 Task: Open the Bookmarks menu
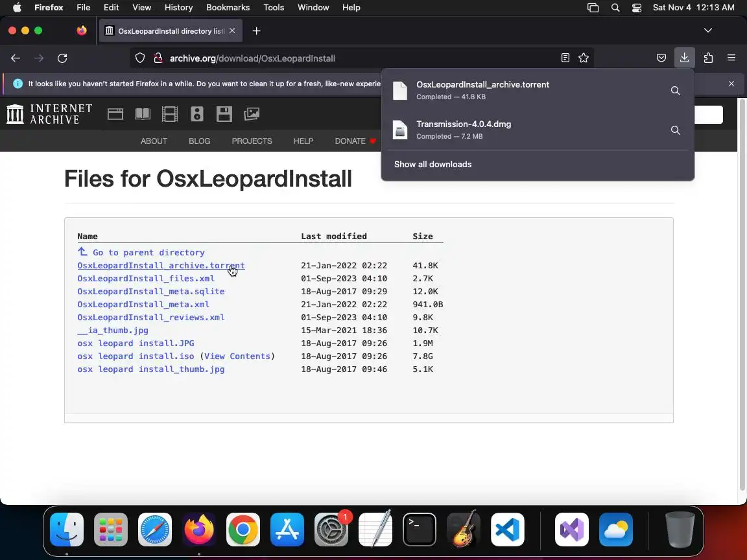(x=228, y=7)
